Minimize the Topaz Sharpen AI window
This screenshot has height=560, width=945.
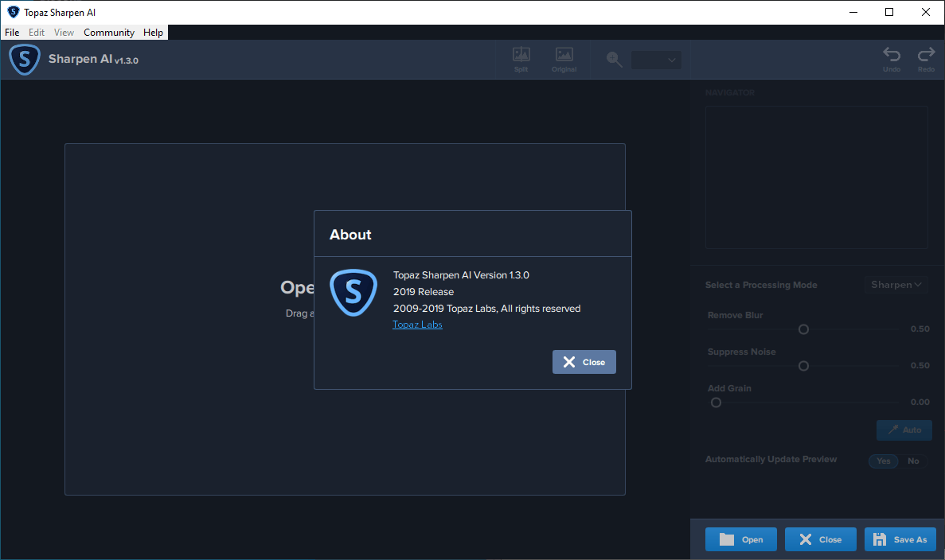[853, 12]
